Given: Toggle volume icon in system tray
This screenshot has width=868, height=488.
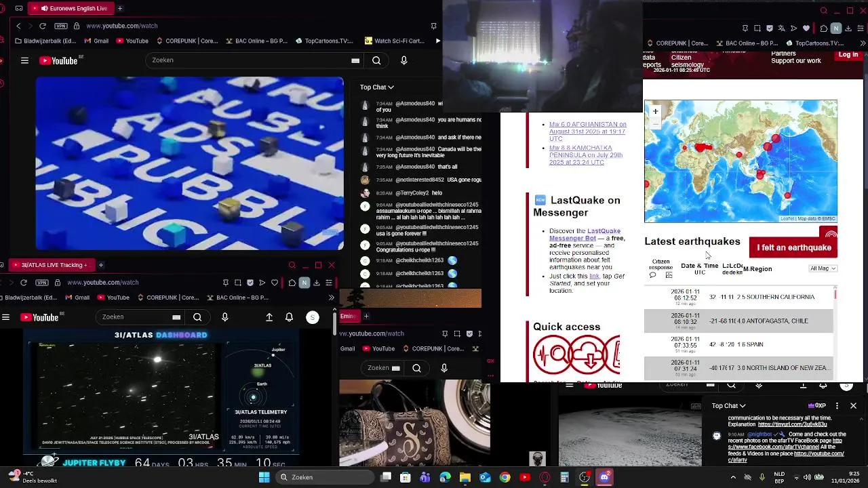Looking at the screenshot, I should point(806,477).
